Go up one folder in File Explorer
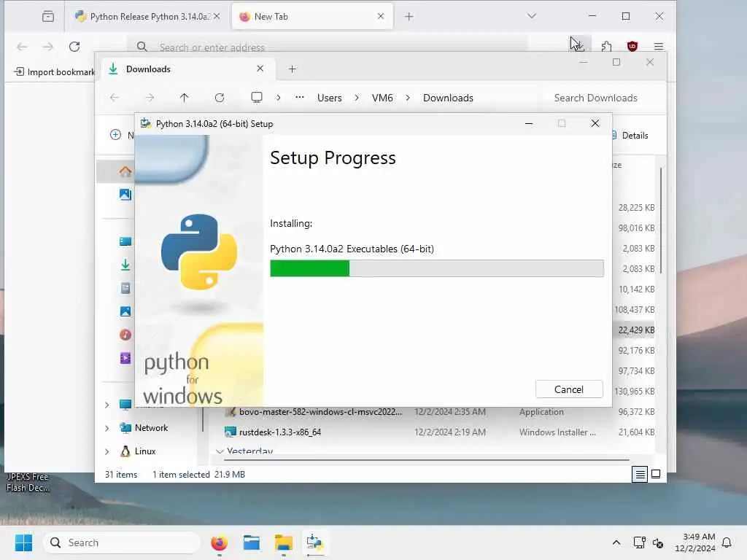This screenshot has width=747, height=560. (185, 98)
